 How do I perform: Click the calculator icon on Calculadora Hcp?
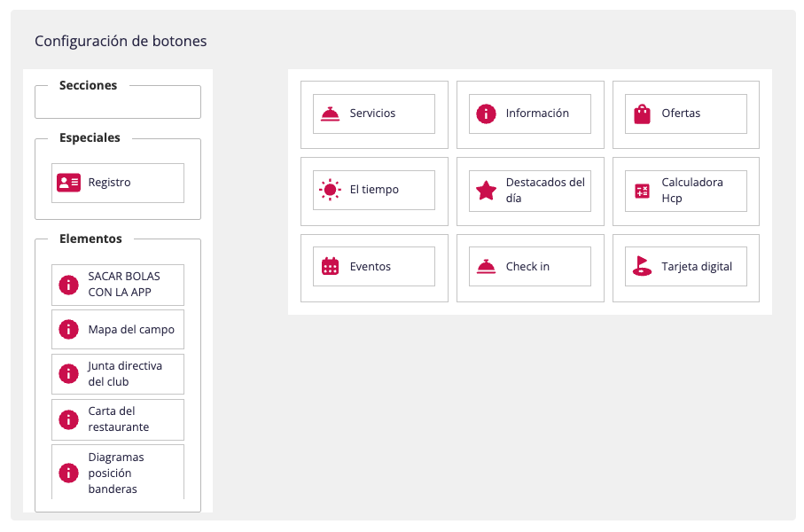642,191
